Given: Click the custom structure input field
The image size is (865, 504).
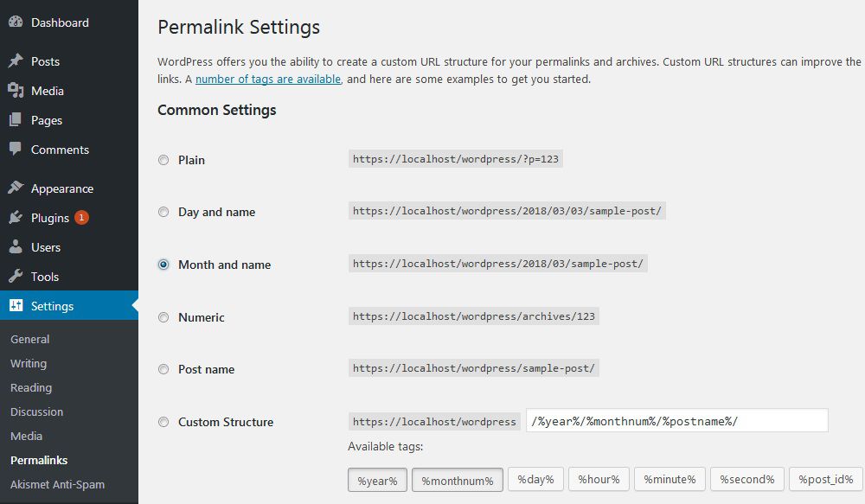Looking at the screenshot, I should (677, 421).
